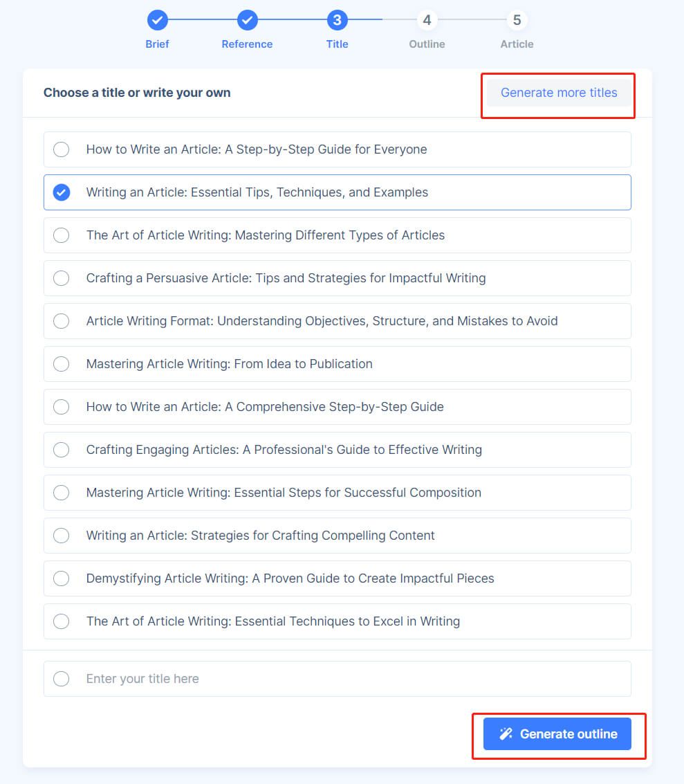Go to step 4 Outline circle
Viewport: 684px width, 784px height.
(427, 20)
